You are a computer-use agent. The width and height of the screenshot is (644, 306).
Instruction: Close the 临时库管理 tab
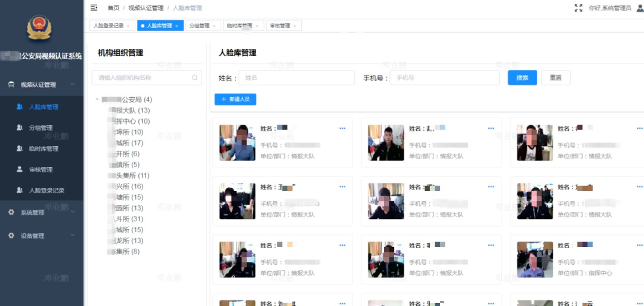pyautogui.click(x=257, y=26)
